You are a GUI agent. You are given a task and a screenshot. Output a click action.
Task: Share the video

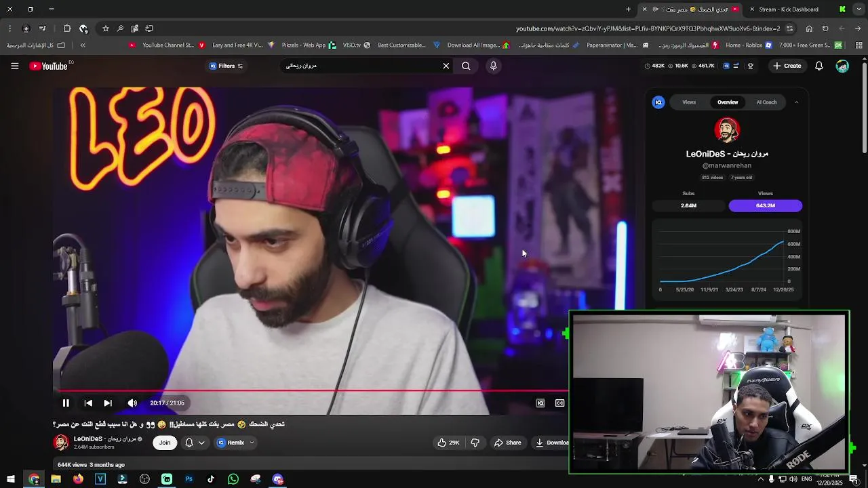pyautogui.click(x=507, y=443)
